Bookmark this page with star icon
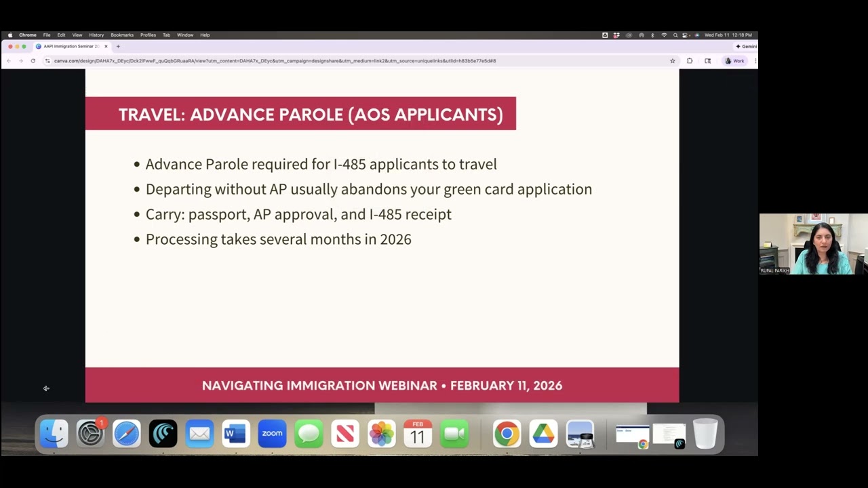Image resolution: width=868 pixels, height=488 pixels. tap(673, 61)
